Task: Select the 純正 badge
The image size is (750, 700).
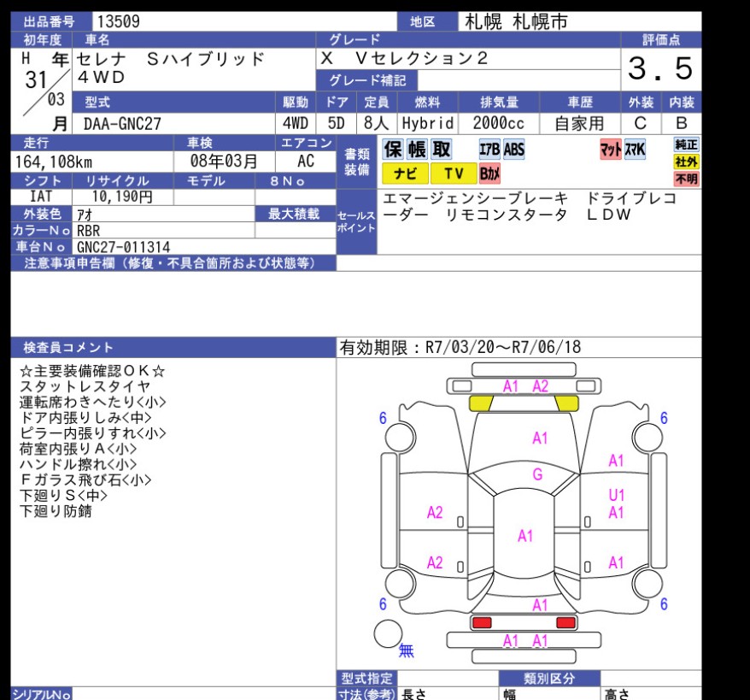Action: 687,144
